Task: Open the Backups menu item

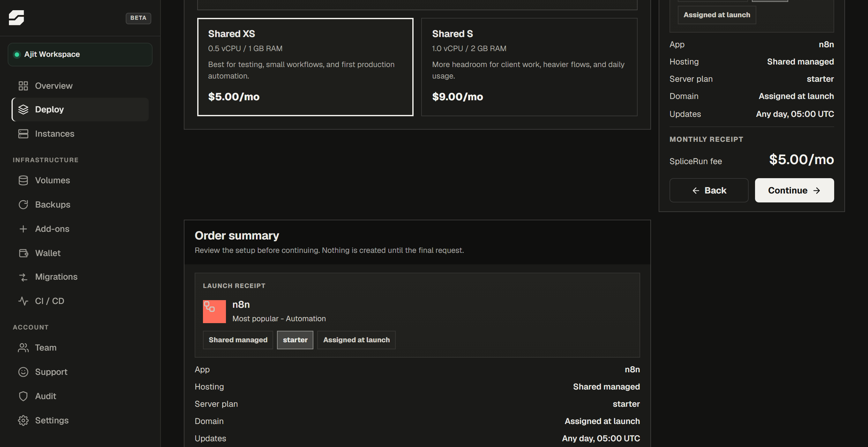Action: (80, 204)
